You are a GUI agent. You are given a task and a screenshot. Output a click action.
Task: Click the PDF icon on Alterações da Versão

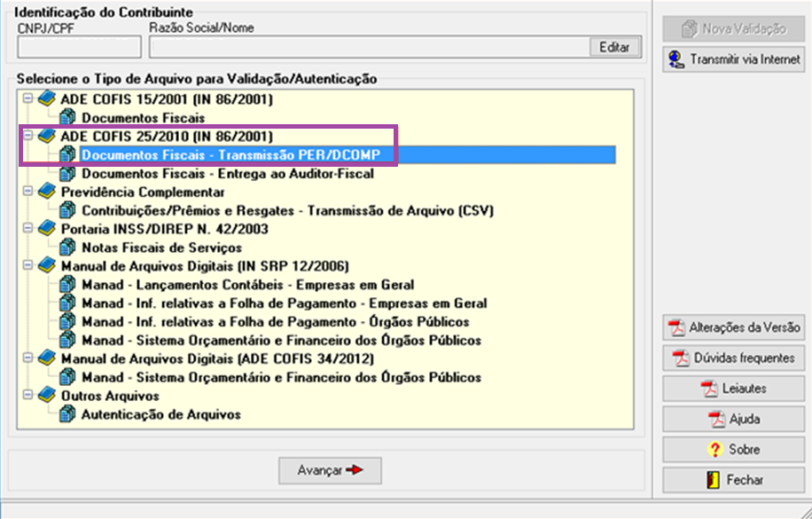click(x=676, y=327)
